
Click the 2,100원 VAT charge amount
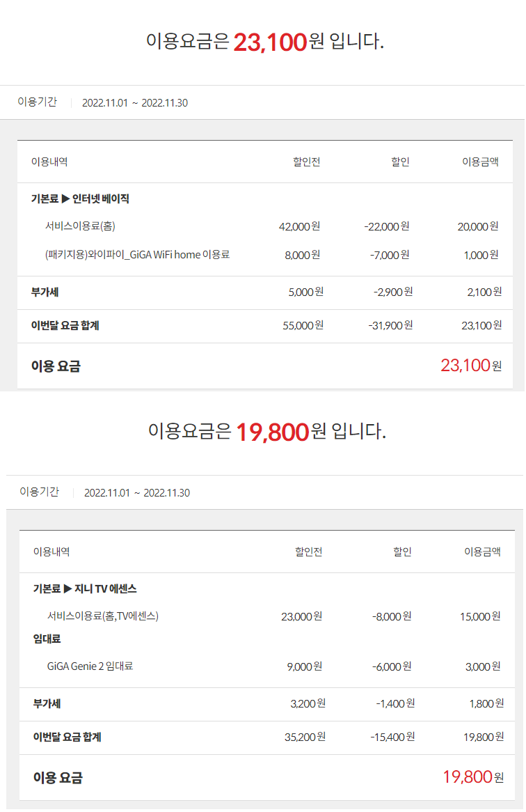(x=484, y=292)
